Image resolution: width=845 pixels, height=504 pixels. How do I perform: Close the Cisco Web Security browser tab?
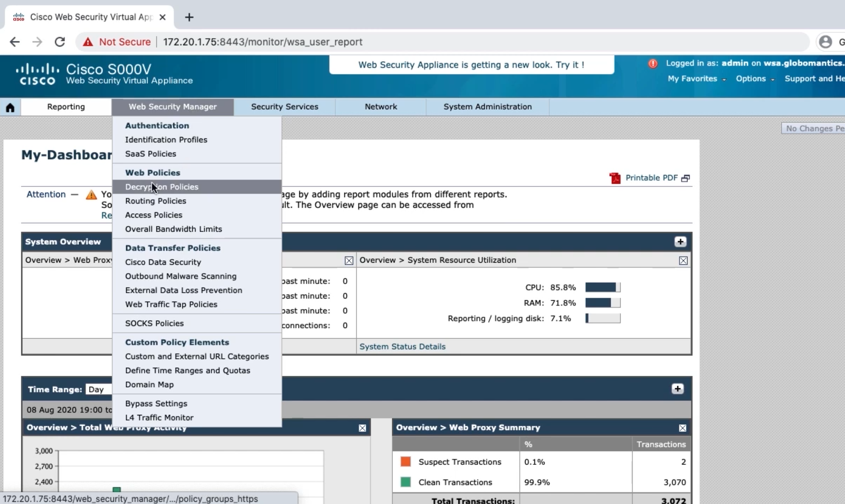(x=163, y=17)
